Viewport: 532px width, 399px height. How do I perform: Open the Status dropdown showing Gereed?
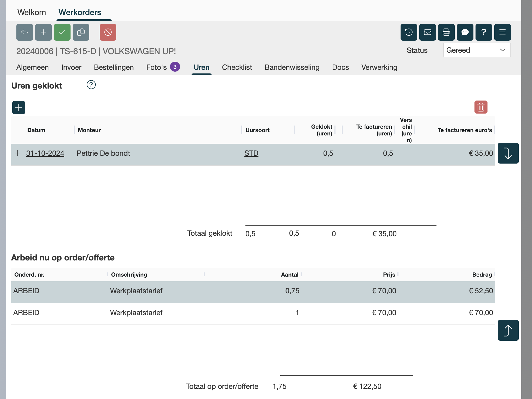[477, 50]
